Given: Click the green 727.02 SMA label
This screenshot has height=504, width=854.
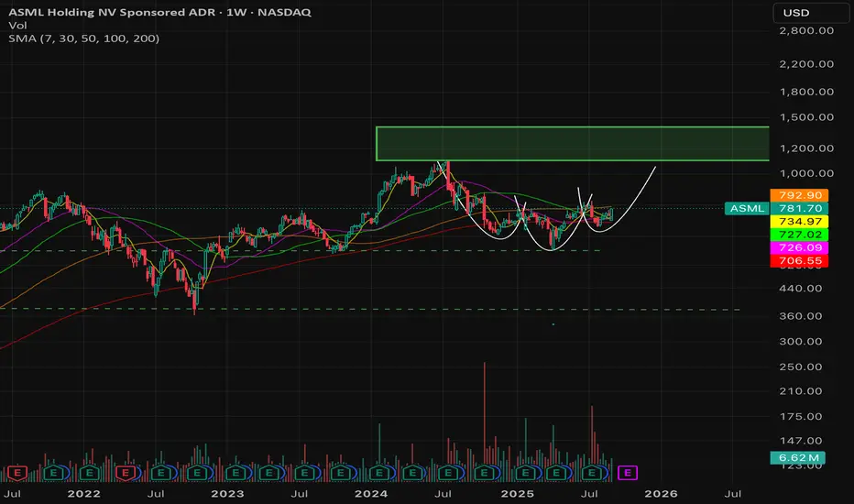Looking at the screenshot, I should point(799,235).
